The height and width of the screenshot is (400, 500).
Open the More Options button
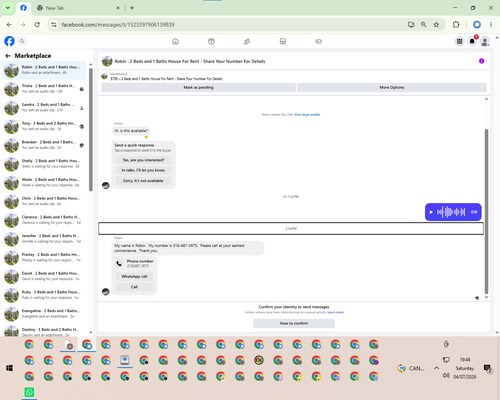pyautogui.click(x=392, y=87)
